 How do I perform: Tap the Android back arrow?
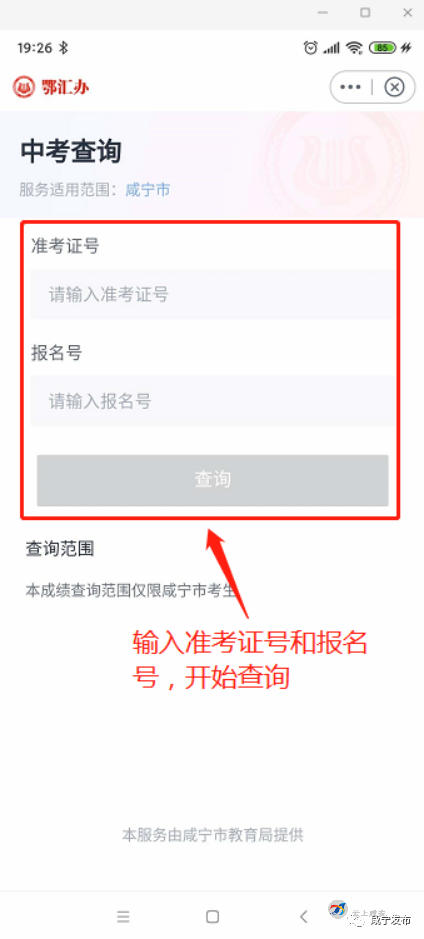[x=304, y=916]
